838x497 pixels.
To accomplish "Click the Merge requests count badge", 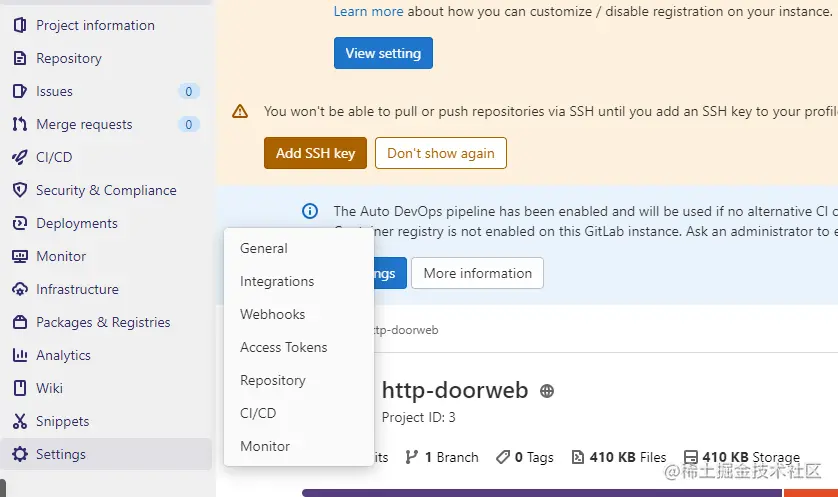I will tap(189, 125).
